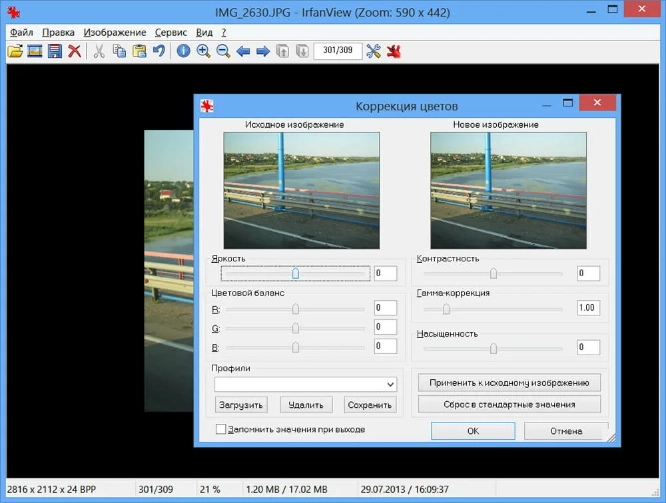
Task: Click the Яркость slider handle
Action: click(x=295, y=273)
